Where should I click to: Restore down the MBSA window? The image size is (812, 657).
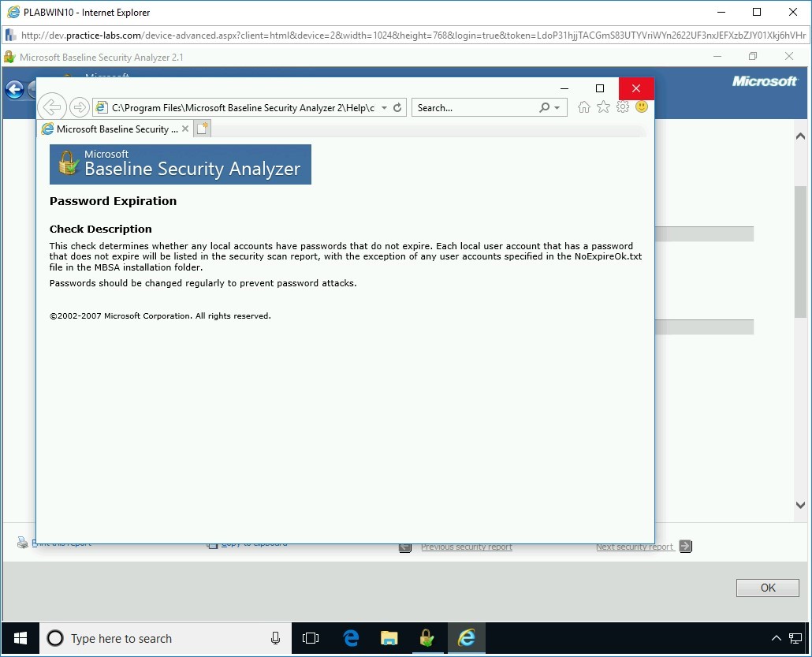click(753, 57)
